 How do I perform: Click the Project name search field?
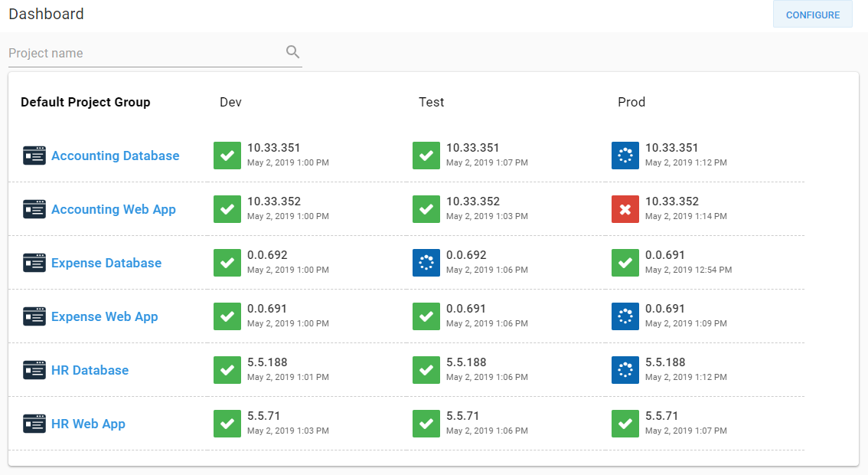coord(138,53)
